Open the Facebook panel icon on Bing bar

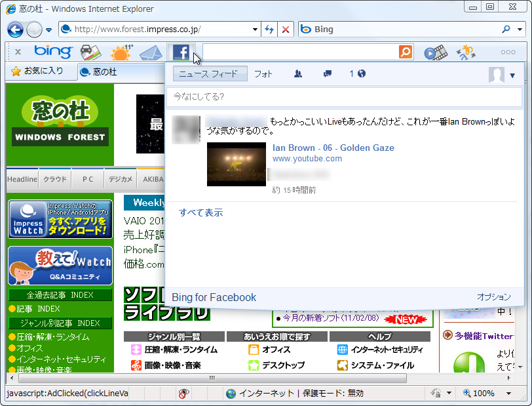pyautogui.click(x=181, y=52)
